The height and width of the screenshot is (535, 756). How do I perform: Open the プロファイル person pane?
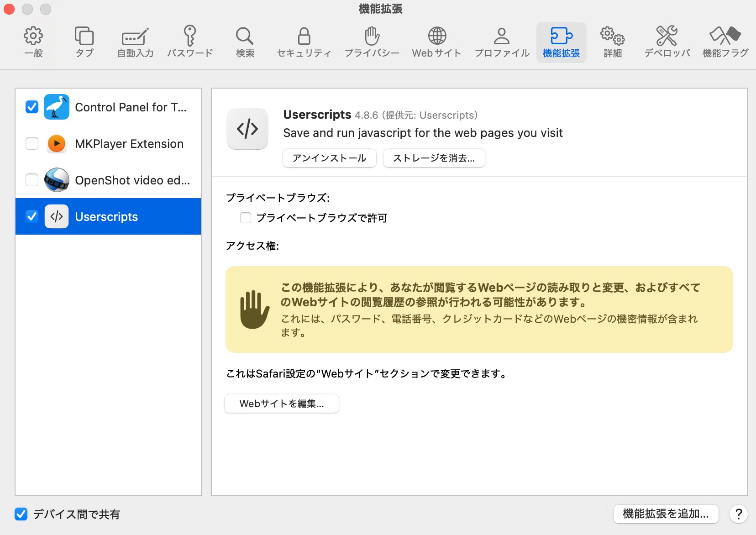[502, 42]
